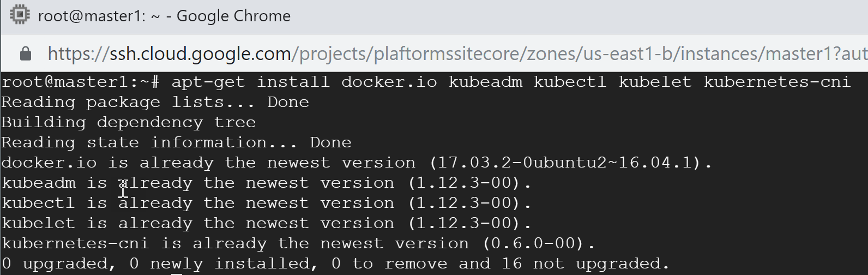Screen dimensions: 868x275
Task: Focus the ssh.cloud.google.com address field
Action: (x=436, y=54)
